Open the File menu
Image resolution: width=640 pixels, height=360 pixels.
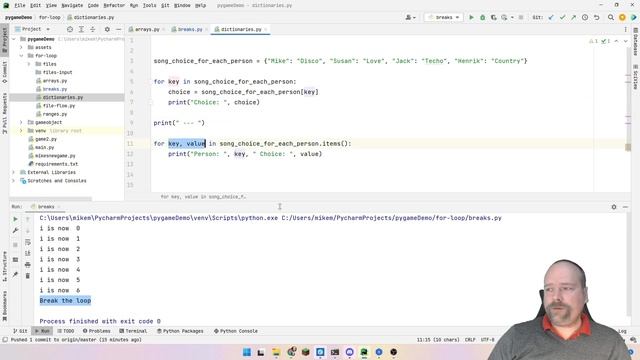[x=20, y=6]
